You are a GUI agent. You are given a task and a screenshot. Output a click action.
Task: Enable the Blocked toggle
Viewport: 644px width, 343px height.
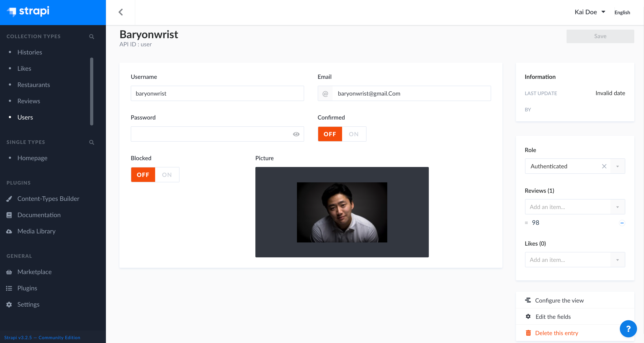pos(167,175)
